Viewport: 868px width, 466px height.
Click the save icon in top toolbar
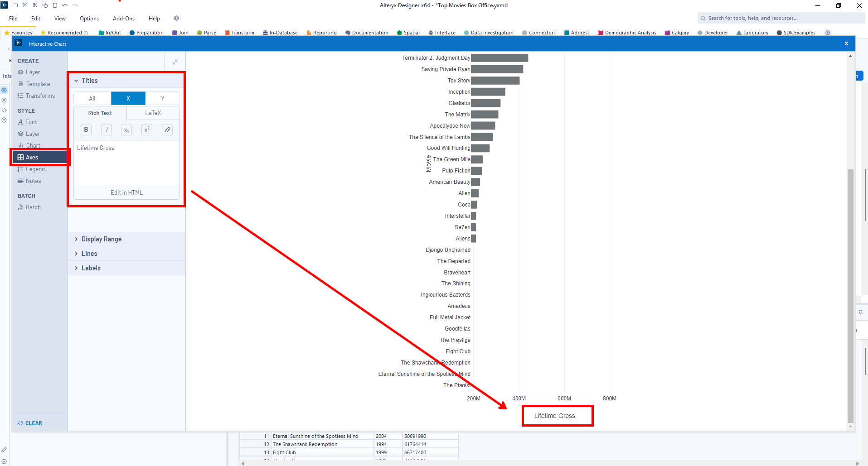tap(25, 5)
